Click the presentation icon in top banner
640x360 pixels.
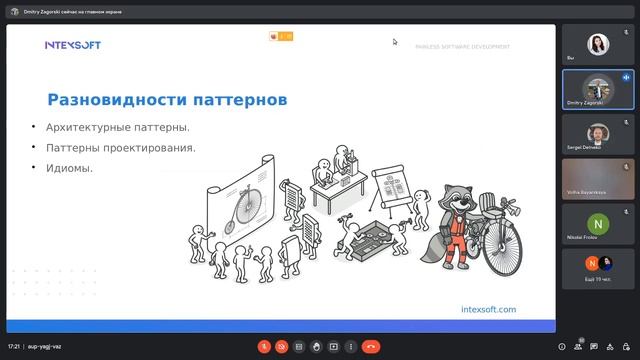tap(15, 12)
